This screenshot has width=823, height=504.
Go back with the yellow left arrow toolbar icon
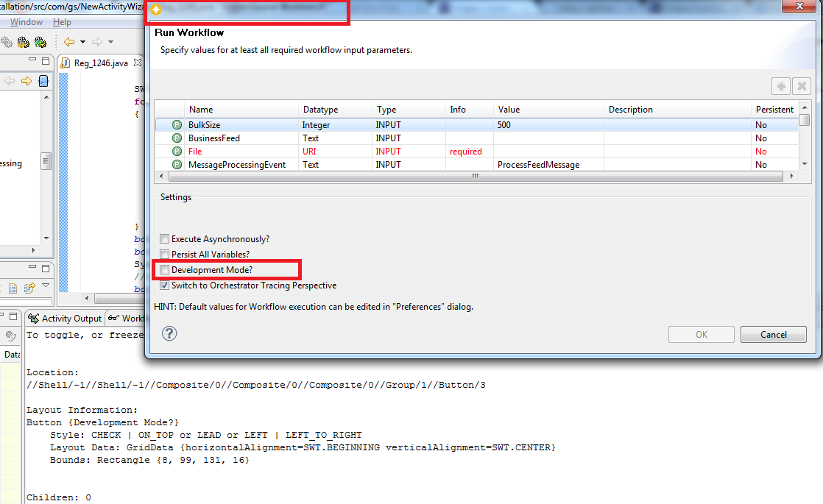point(68,42)
